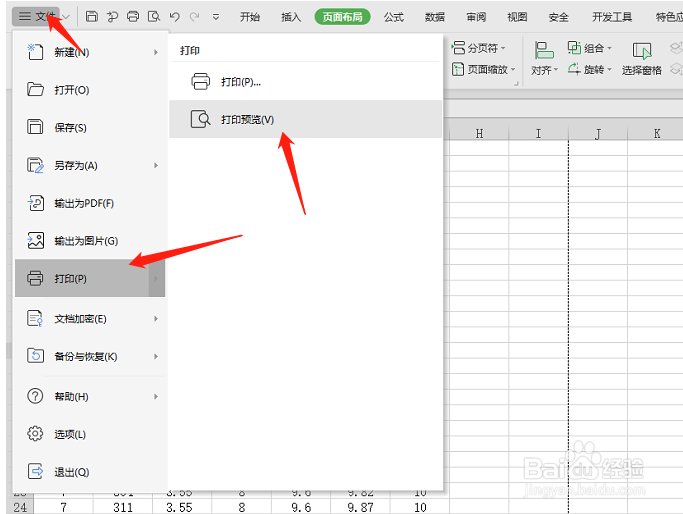Choose 打开(O) in the file menu
Viewport: 683px width, 514px height.
coord(90,90)
